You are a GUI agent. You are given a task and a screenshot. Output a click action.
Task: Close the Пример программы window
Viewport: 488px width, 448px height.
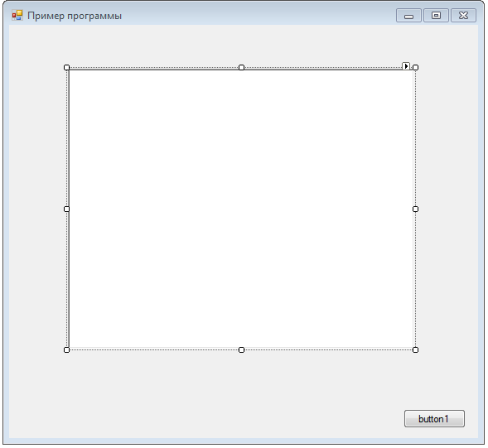tap(463, 16)
